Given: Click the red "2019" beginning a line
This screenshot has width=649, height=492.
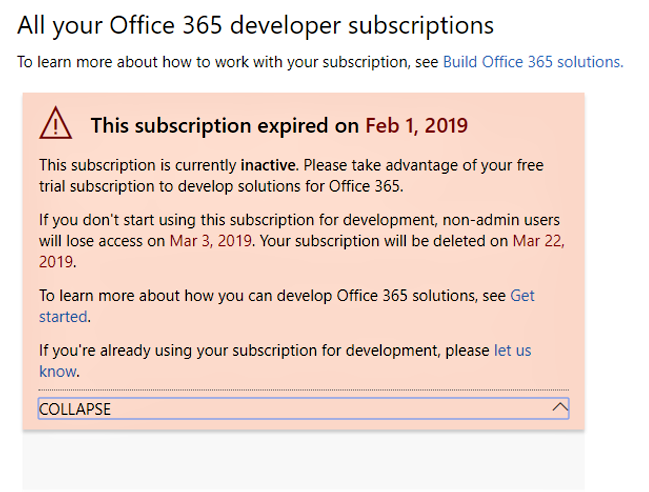Looking at the screenshot, I should [x=56, y=262].
